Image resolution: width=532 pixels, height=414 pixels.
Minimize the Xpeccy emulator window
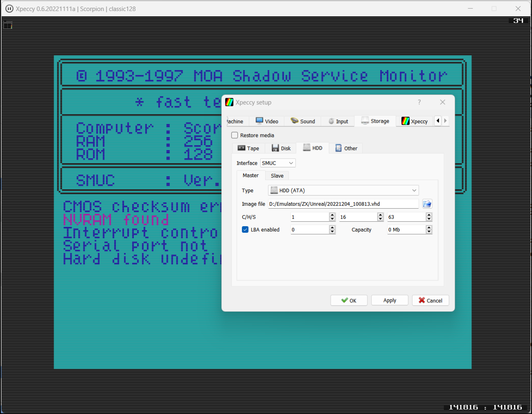tap(471, 9)
